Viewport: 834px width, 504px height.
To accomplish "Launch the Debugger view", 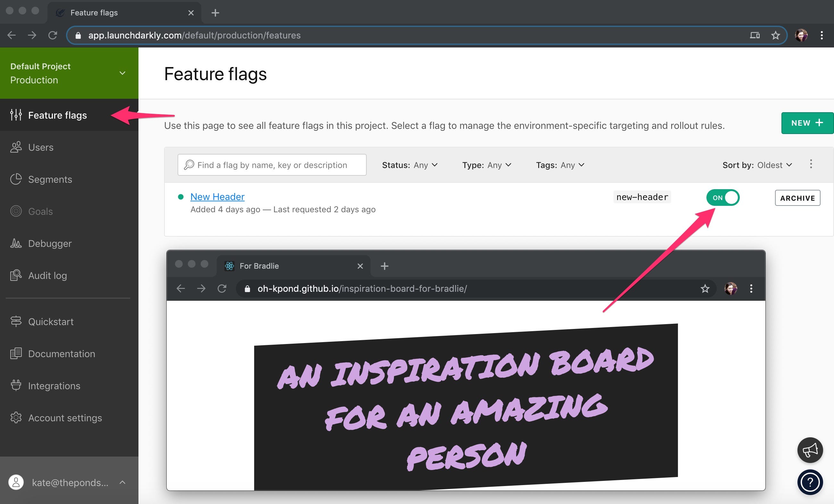I will pyautogui.click(x=50, y=243).
